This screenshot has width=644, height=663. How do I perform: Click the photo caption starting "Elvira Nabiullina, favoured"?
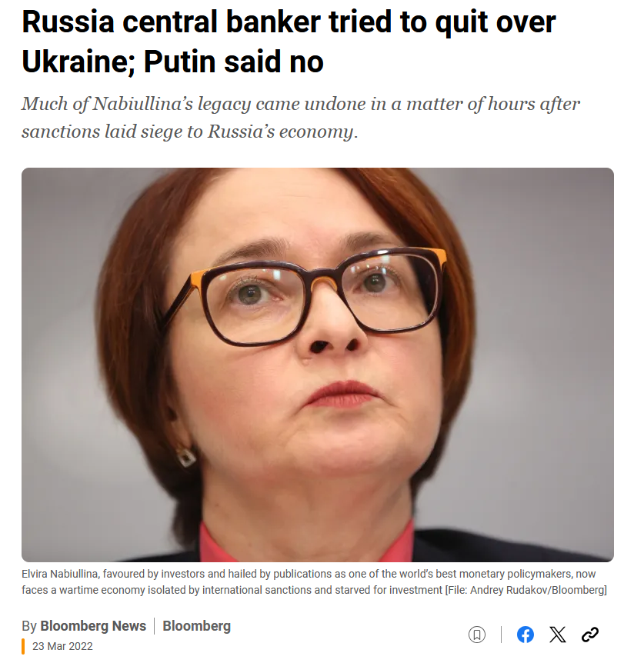click(314, 581)
